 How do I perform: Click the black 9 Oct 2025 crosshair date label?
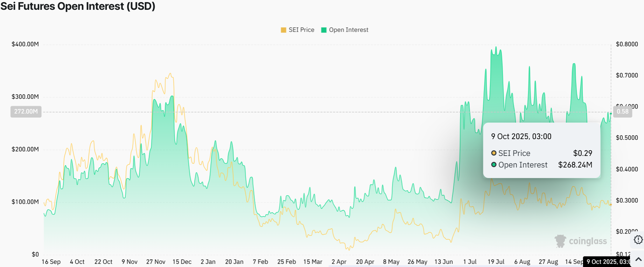pos(608,262)
